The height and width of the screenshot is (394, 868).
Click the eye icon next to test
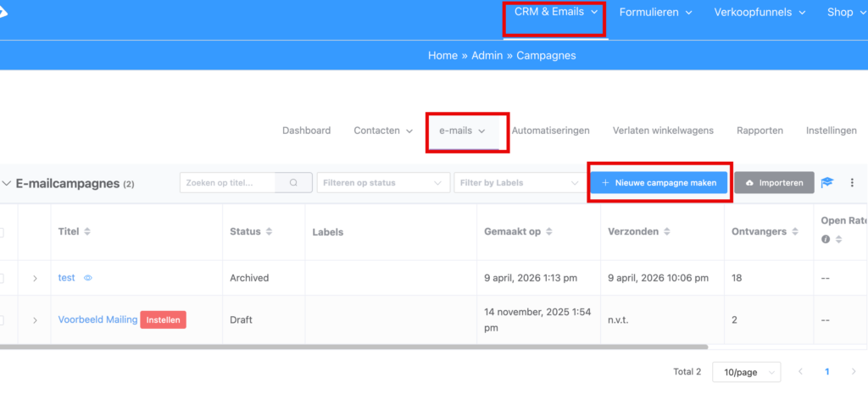pos(88,278)
